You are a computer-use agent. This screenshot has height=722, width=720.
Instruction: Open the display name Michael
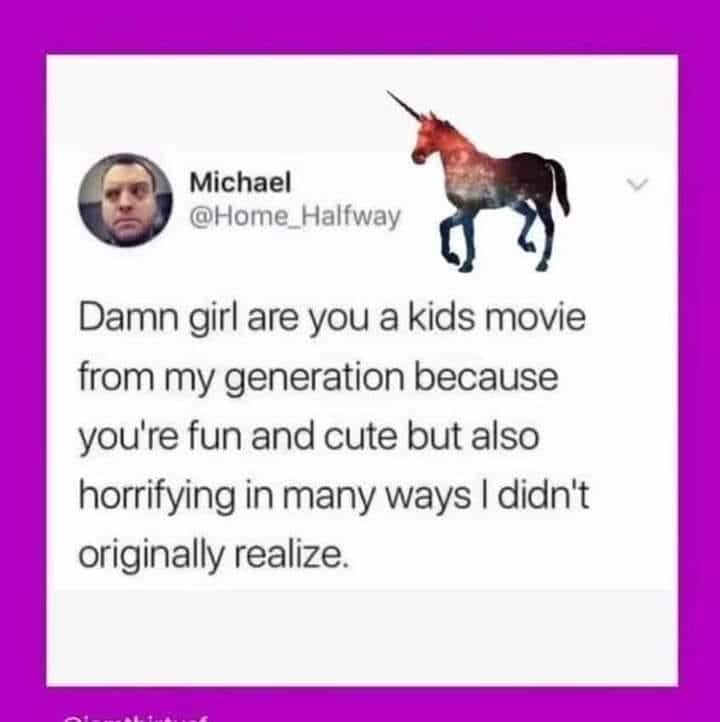point(240,182)
